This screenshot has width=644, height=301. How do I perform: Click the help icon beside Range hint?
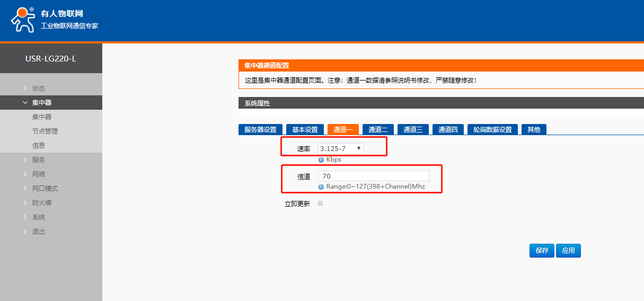(321, 187)
